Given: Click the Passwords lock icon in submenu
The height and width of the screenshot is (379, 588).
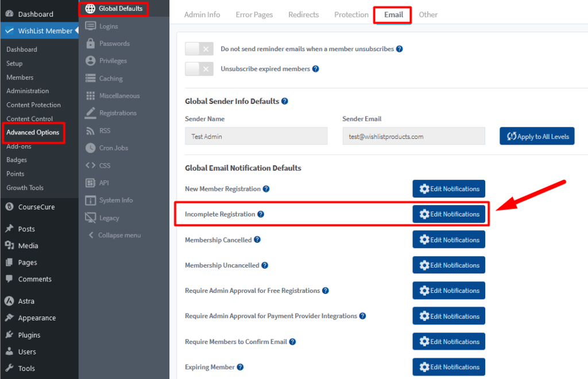Looking at the screenshot, I should pos(90,44).
